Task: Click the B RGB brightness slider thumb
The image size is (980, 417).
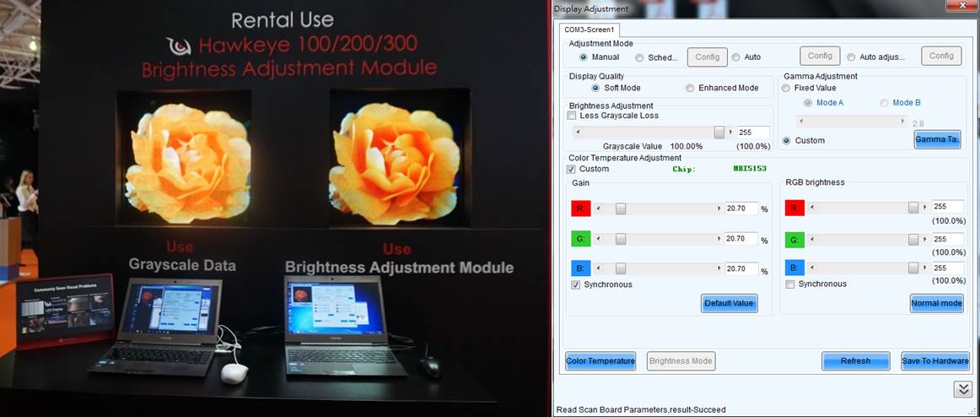Action: pos(913,268)
